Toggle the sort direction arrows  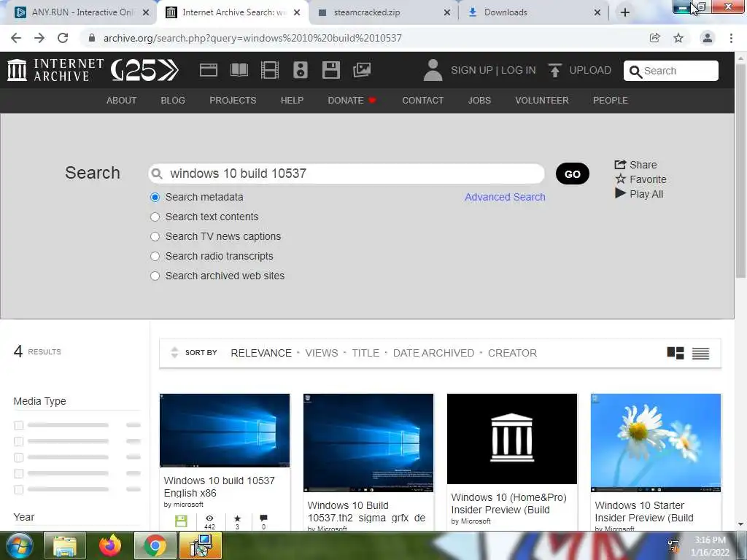click(174, 352)
